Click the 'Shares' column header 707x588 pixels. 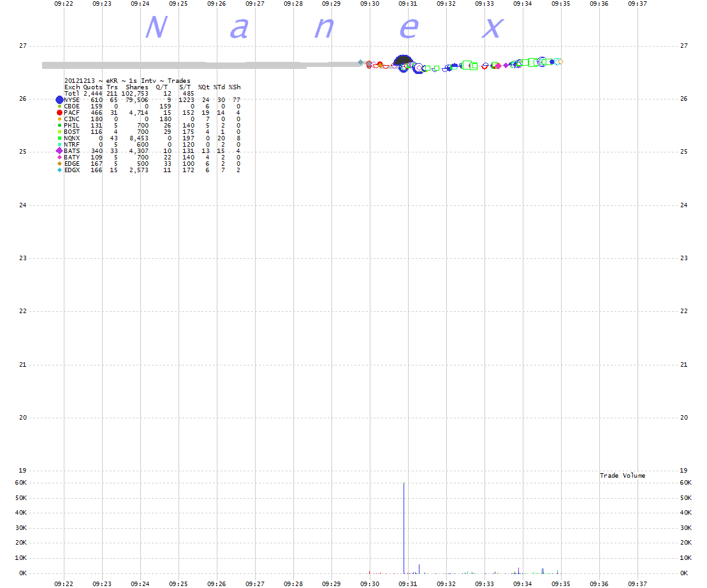137,87
